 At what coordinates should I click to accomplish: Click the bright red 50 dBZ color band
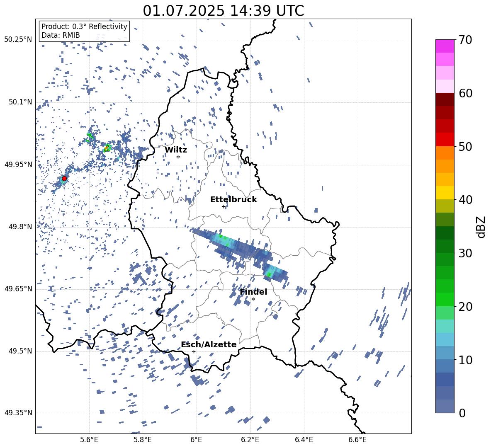pyautogui.click(x=445, y=140)
